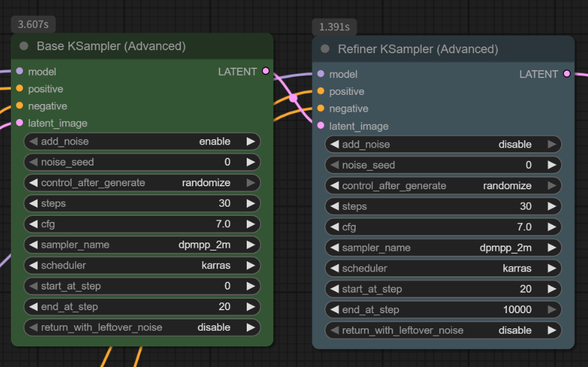The width and height of the screenshot is (588, 367).
Task: Collapse the Base KSampler node via its gray dot
Action: pyautogui.click(x=24, y=46)
